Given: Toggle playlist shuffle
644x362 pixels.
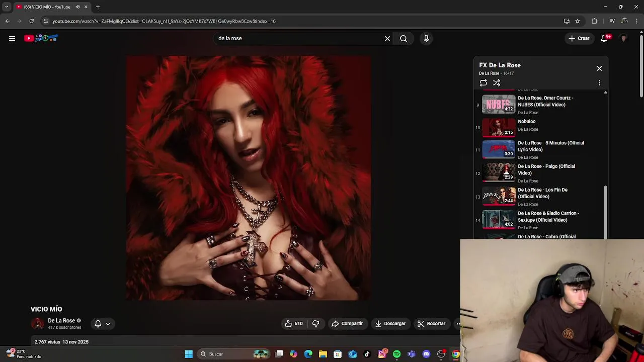Looking at the screenshot, I should coord(497,83).
